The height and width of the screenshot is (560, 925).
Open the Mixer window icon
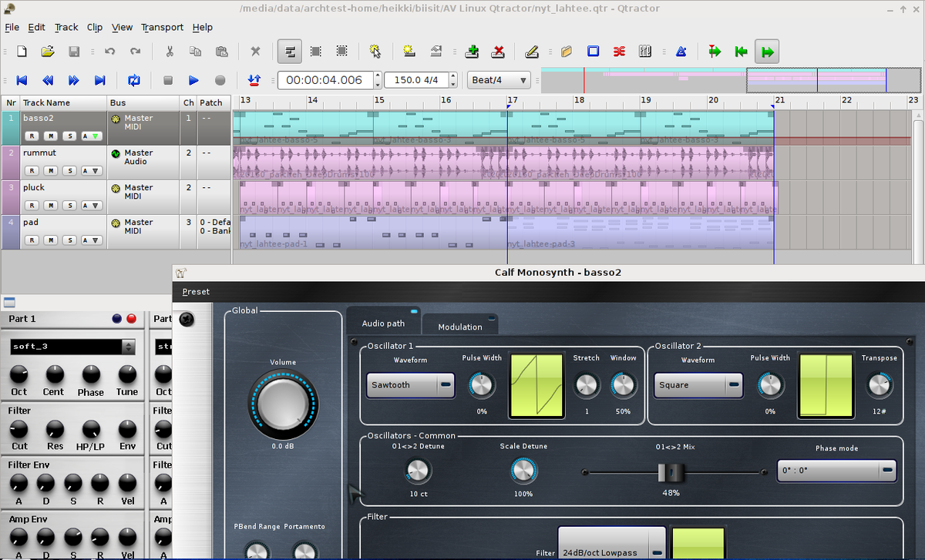coord(645,52)
